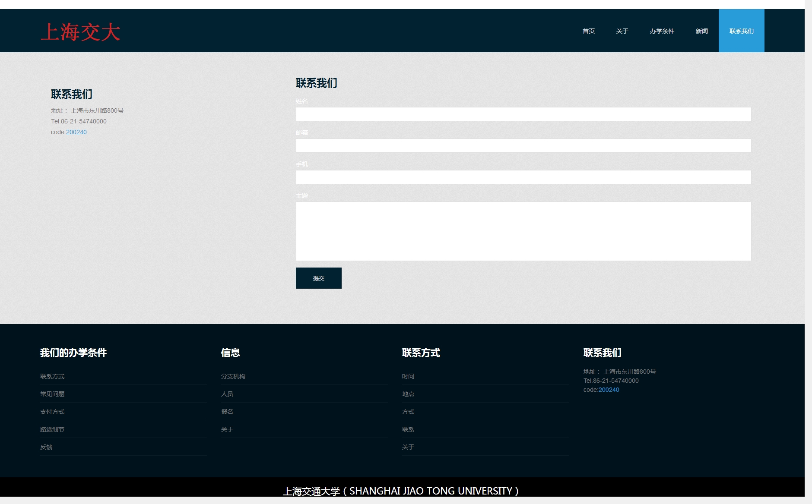This screenshot has width=812, height=504.
Task: Click the footer 200240 code link
Action: [x=609, y=390]
